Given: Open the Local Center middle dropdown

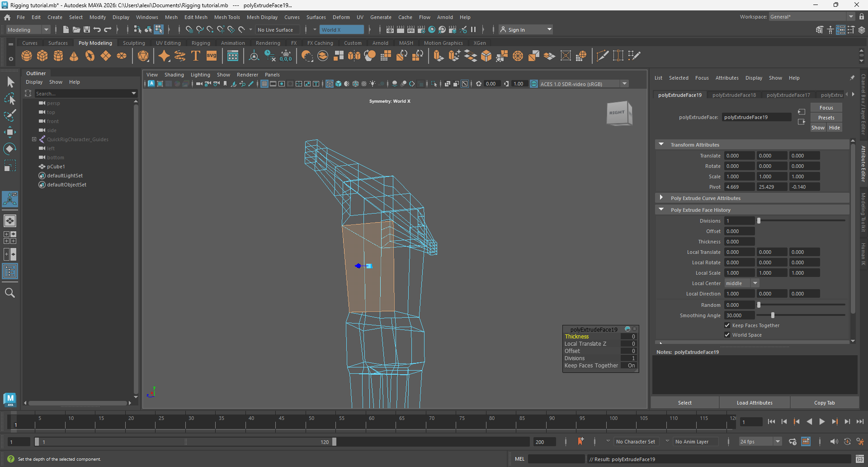Looking at the screenshot, I should point(741,283).
